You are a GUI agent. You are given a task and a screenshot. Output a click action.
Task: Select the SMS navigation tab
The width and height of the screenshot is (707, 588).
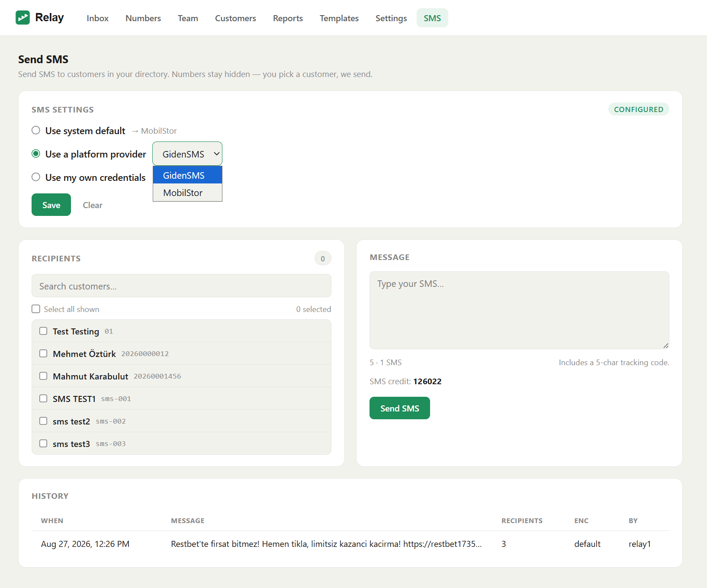432,18
